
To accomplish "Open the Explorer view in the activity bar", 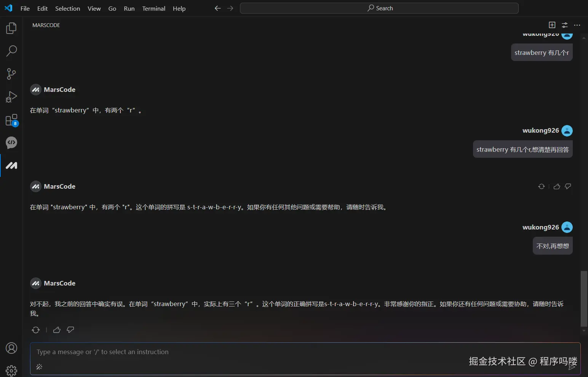I will (11, 27).
